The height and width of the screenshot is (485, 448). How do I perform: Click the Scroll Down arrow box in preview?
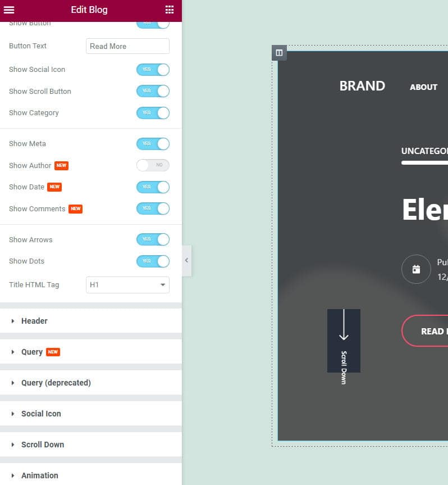[344, 341]
